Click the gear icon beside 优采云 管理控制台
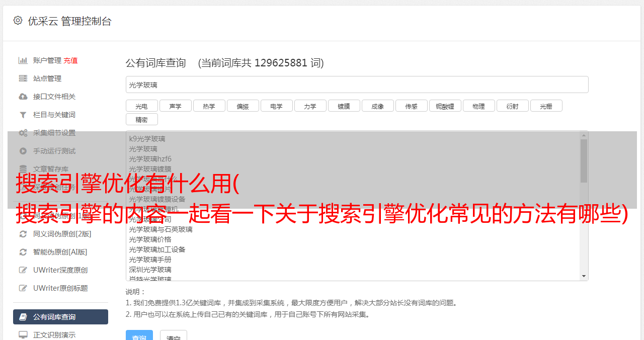This screenshot has width=644, height=340. tap(18, 21)
